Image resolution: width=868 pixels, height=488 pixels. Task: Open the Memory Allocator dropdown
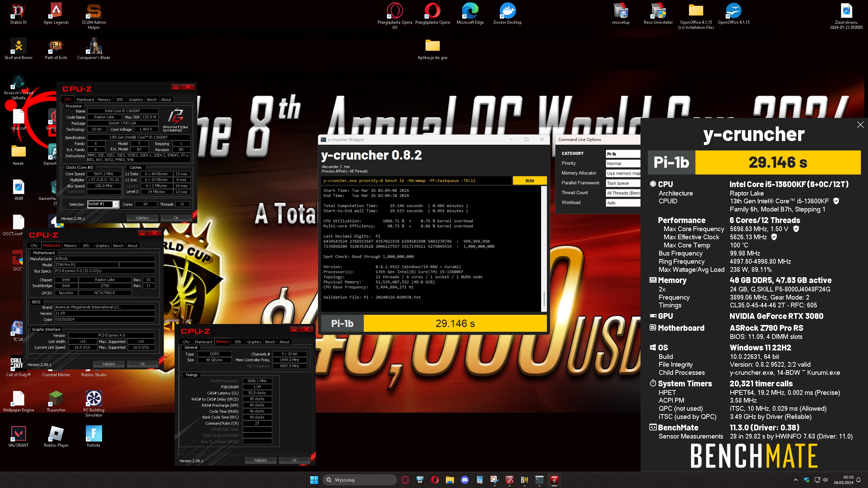coord(623,174)
